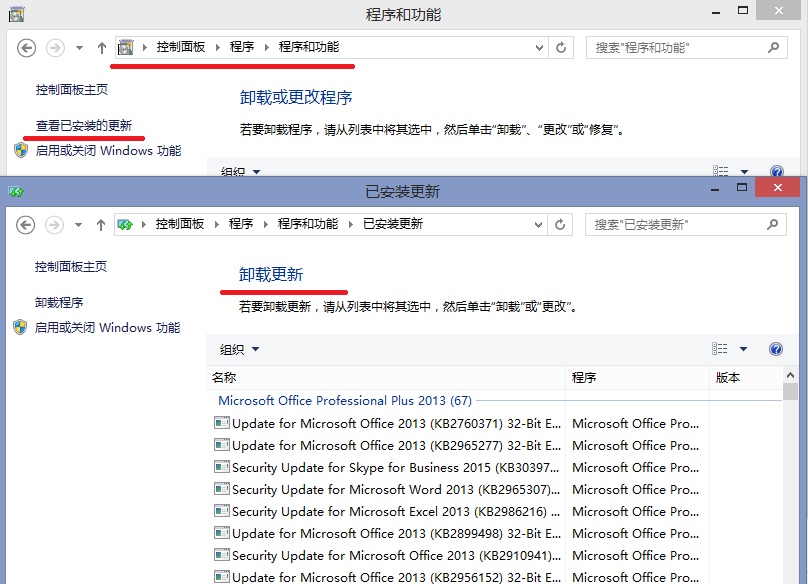Click update icon of KB2986216 row
The width and height of the screenshot is (808, 584).
coord(222,511)
